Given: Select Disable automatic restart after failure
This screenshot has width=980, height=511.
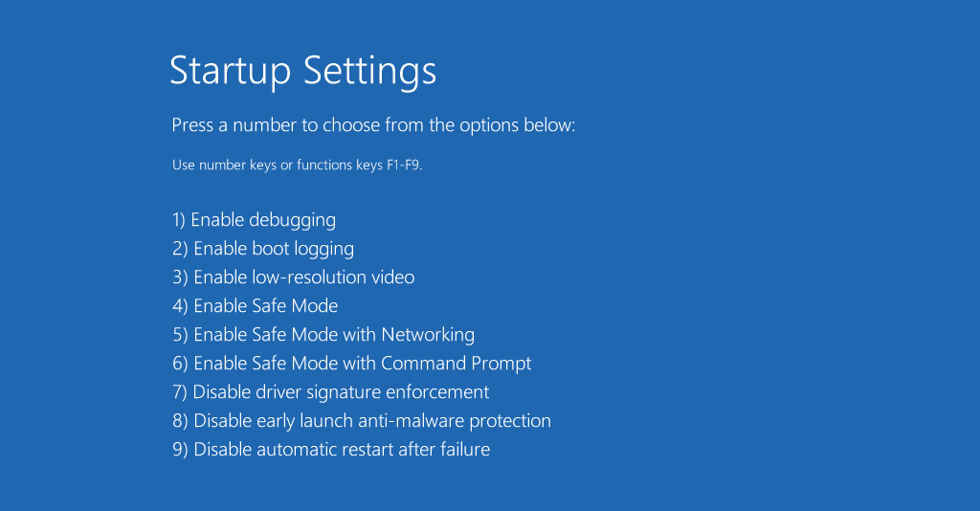Looking at the screenshot, I should pos(330,450).
